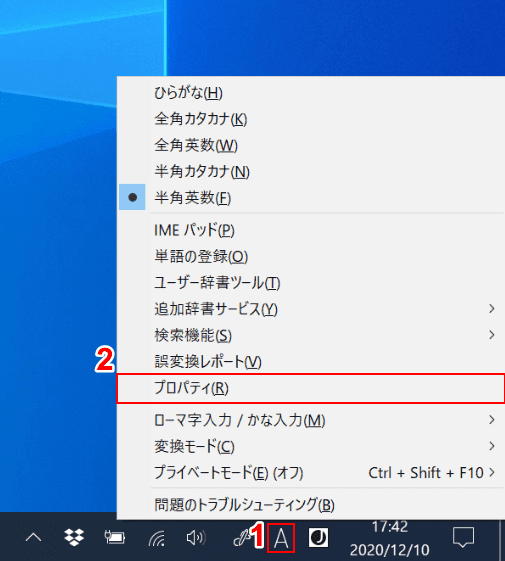Open Wi-Fi network tray icon

(x=157, y=538)
